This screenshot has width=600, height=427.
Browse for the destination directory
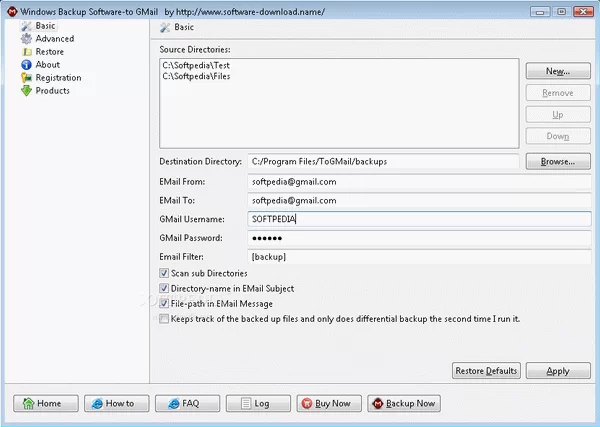pyautogui.click(x=558, y=161)
